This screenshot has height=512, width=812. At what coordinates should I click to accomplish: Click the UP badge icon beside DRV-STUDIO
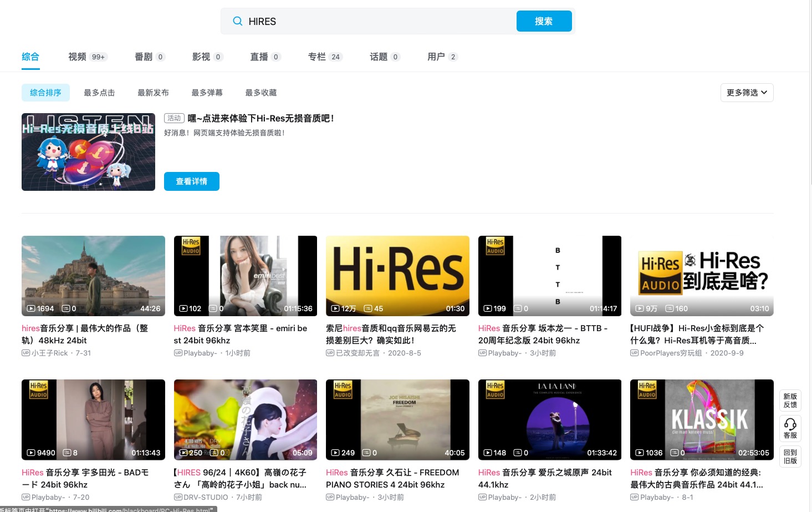178,497
